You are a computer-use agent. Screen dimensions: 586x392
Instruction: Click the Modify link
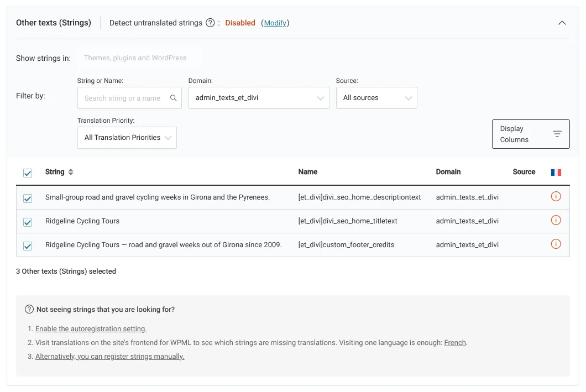click(275, 23)
